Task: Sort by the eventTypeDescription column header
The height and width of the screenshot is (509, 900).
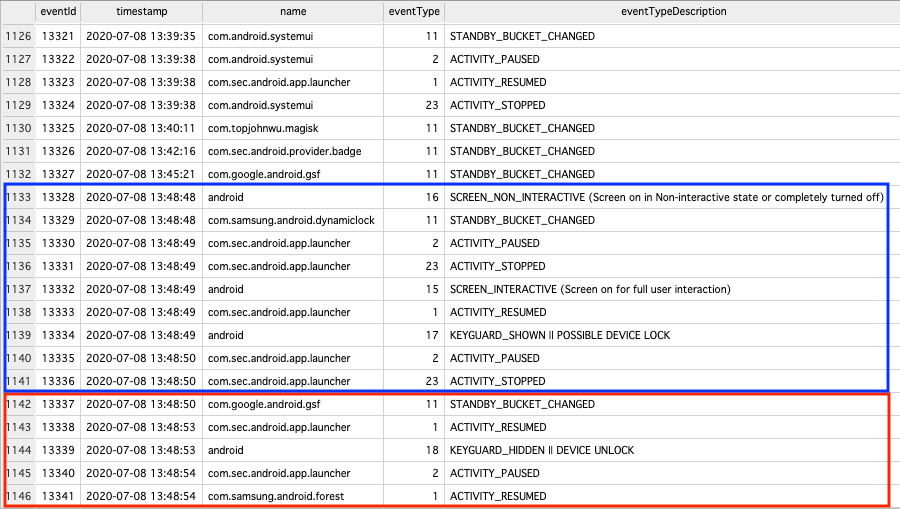Action: point(673,11)
